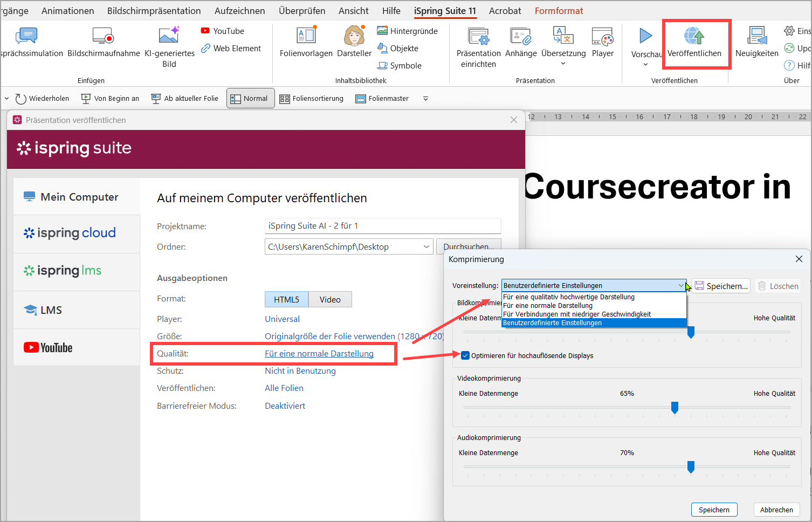This screenshot has height=522, width=812.
Task: Open Präsentation einrichten settings
Action: [478, 37]
